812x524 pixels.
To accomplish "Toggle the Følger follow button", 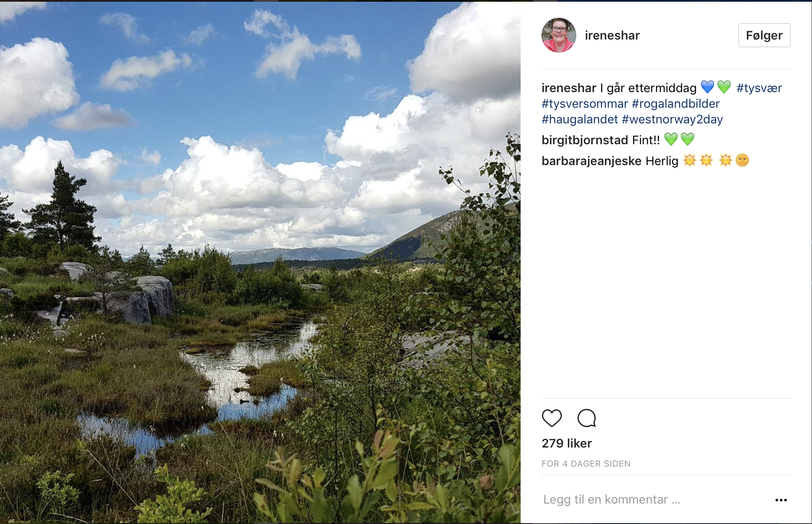I will coord(764,35).
